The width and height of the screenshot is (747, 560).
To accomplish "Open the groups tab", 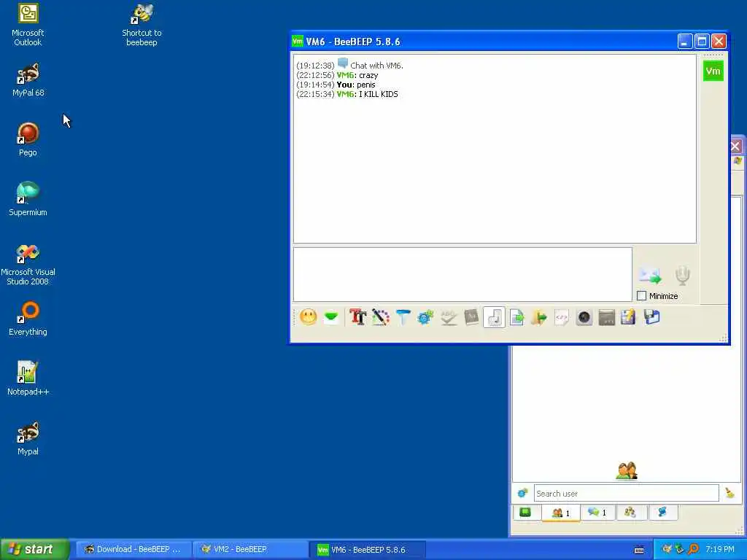I will tap(630, 513).
